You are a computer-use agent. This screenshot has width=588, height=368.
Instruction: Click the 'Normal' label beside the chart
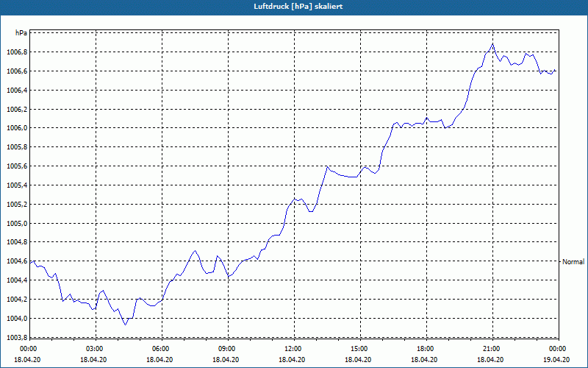click(573, 262)
